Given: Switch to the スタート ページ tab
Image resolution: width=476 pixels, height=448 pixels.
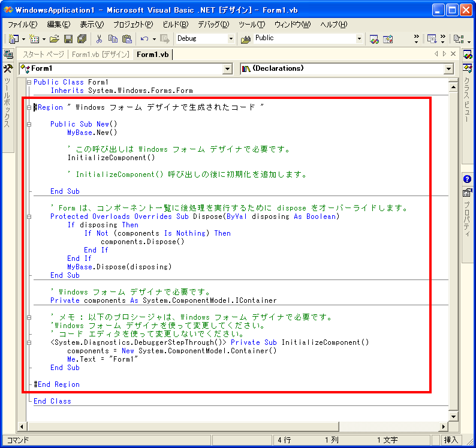Looking at the screenshot, I should tap(43, 55).
